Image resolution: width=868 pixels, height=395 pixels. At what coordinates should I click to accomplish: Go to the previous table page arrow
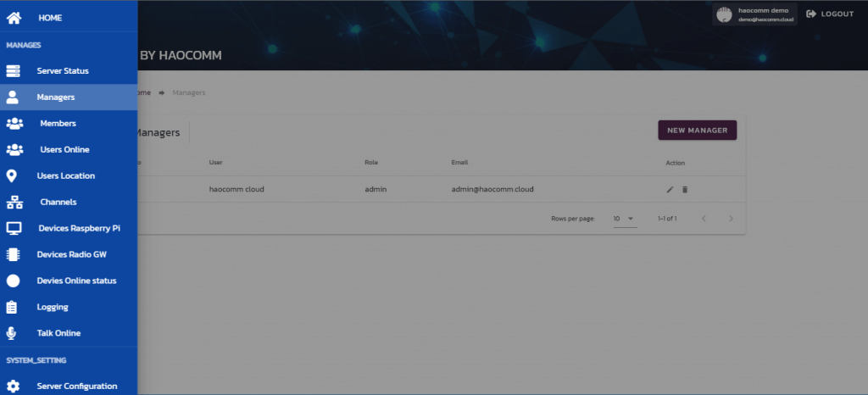(704, 219)
